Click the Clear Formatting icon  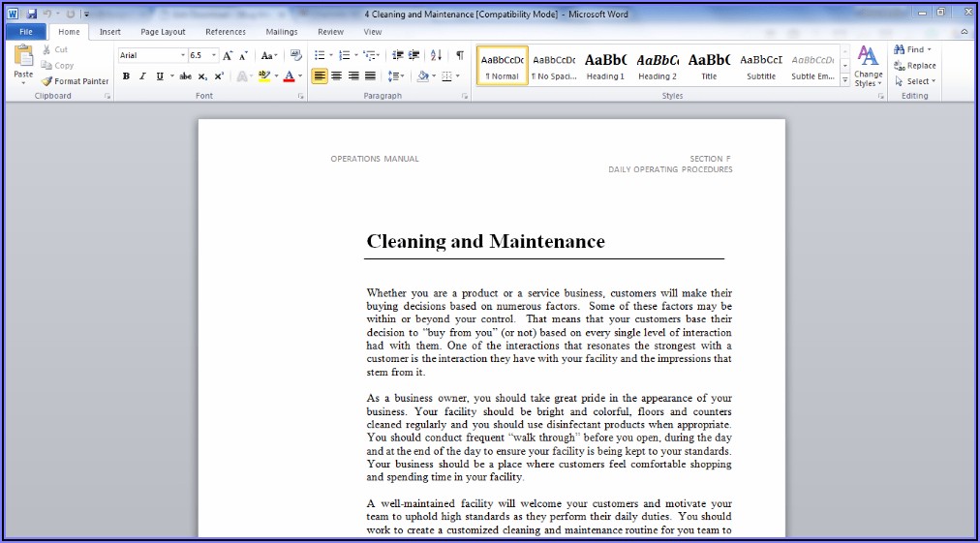click(x=296, y=56)
